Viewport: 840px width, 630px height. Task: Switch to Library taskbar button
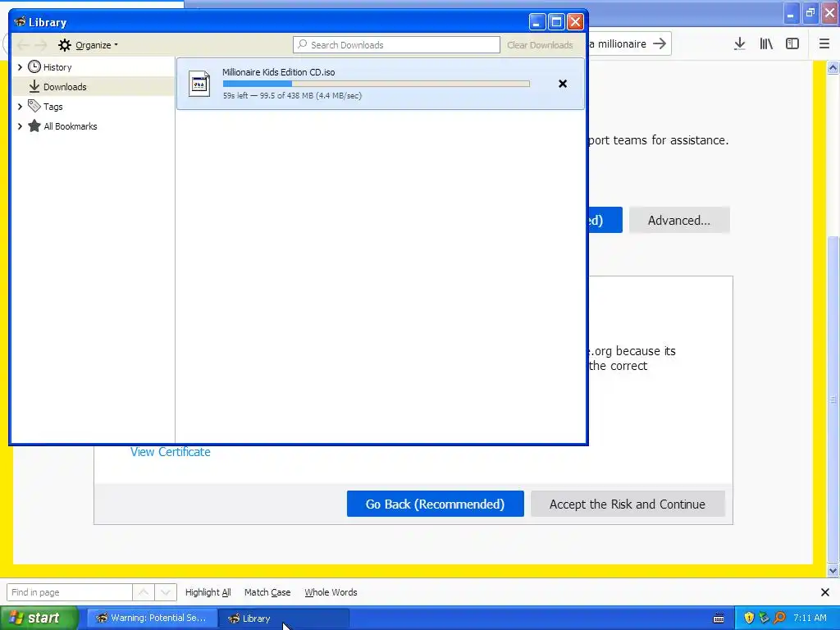click(x=284, y=619)
